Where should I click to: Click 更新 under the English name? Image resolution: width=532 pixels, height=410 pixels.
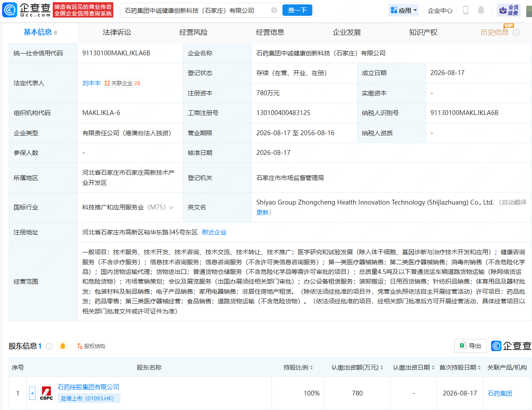263,212
